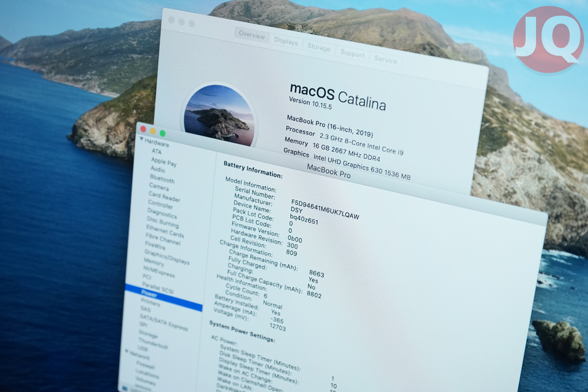Open the Printers sidebar entry
The height and width of the screenshot is (392, 588).
[x=150, y=304]
